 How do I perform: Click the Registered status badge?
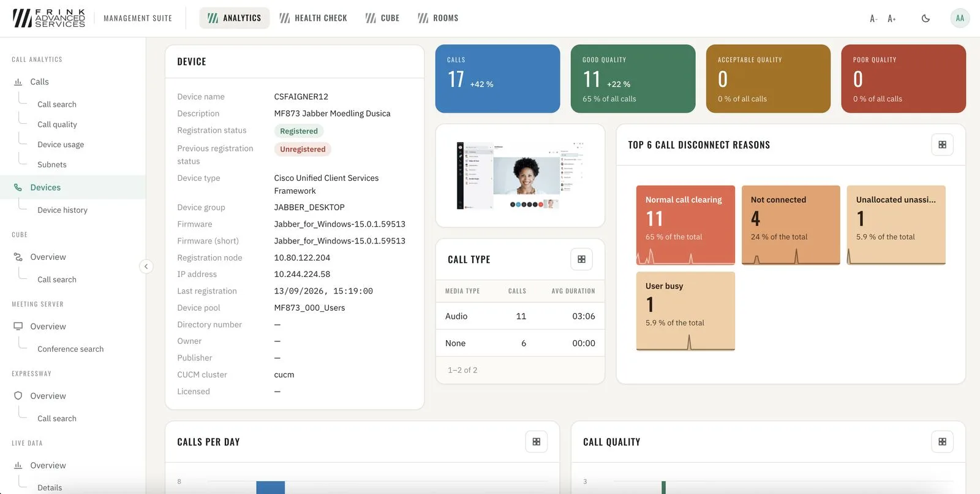(299, 131)
